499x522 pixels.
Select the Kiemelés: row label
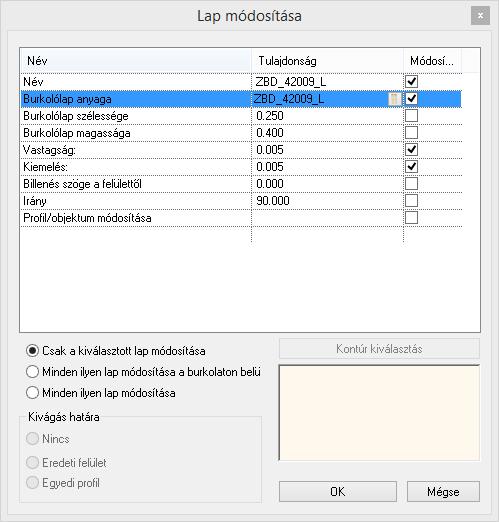coord(45,167)
